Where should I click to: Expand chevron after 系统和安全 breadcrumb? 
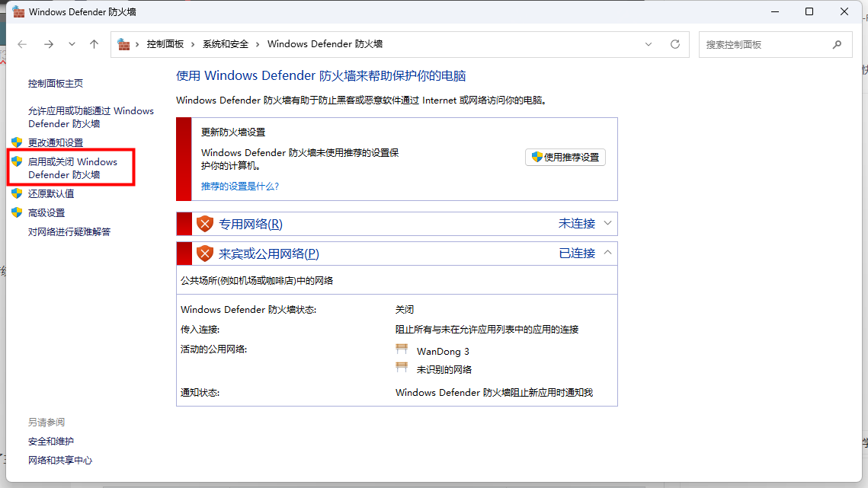point(258,44)
